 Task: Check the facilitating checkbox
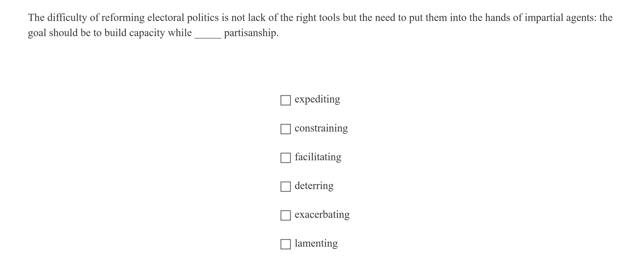tap(285, 157)
